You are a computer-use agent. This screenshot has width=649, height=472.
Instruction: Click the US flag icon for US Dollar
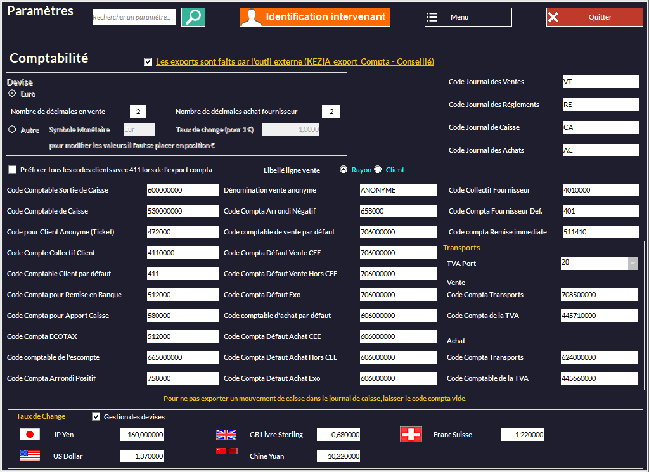29,455
